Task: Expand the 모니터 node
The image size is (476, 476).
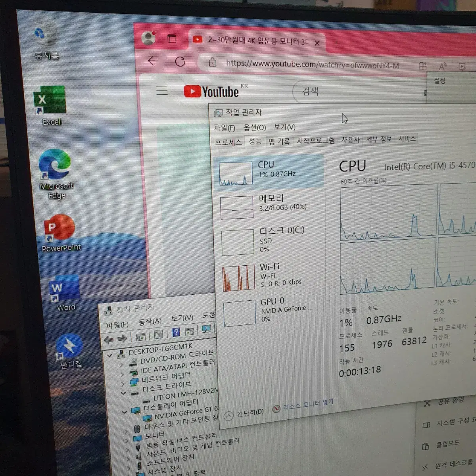Action: coord(127,440)
